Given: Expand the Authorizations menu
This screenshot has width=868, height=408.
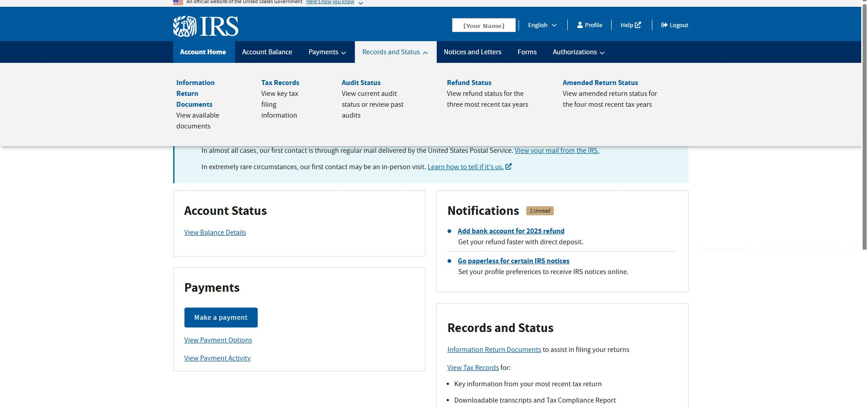Looking at the screenshot, I should coord(578,52).
